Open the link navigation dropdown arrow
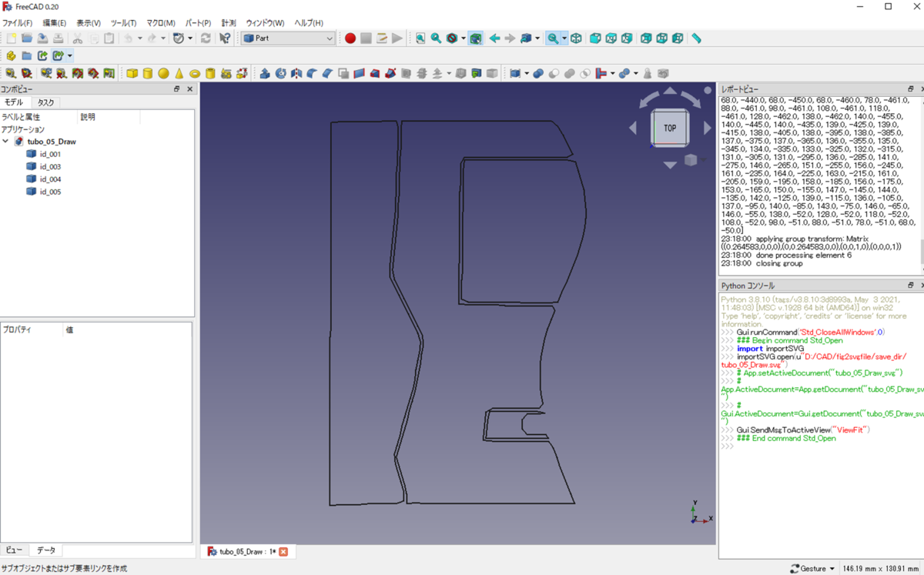Screen dimensions: 924x575 pyautogui.click(x=537, y=38)
